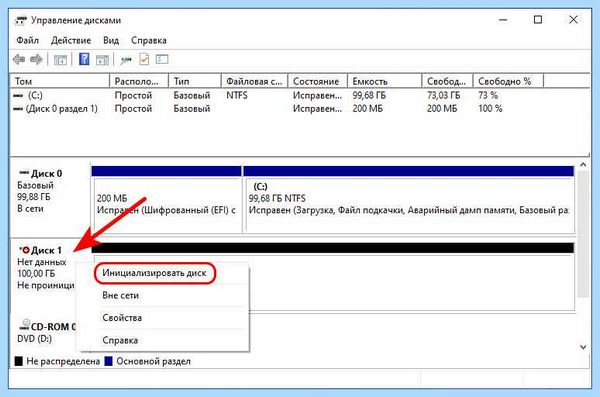The width and height of the screenshot is (600, 397).
Task: Click the blue Основной раздел legend swatch
Action: point(109,361)
